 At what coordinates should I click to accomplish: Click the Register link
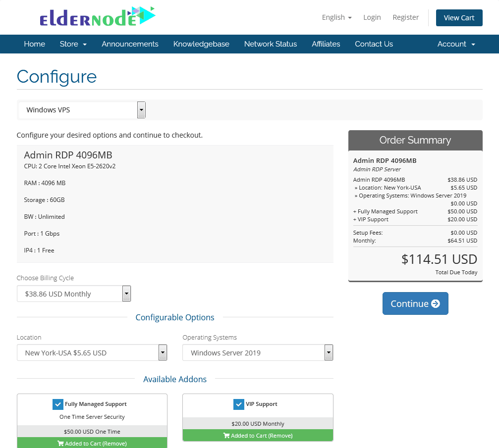pos(405,17)
